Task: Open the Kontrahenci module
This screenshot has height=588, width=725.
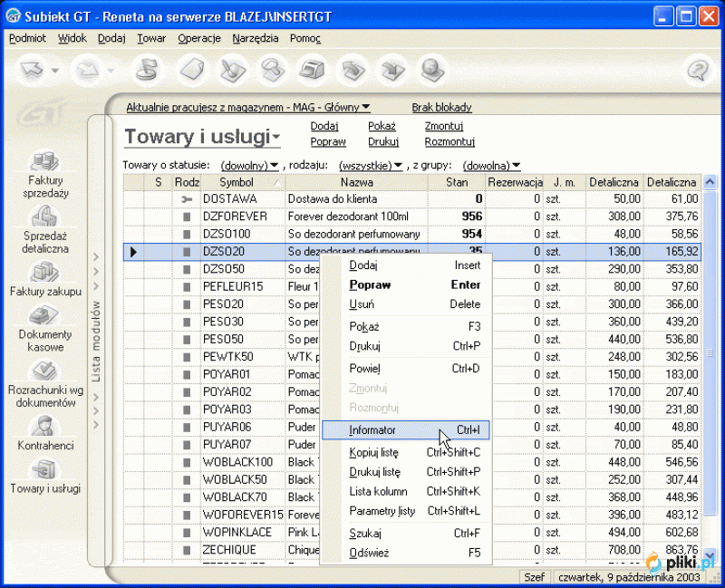Action: (x=45, y=433)
